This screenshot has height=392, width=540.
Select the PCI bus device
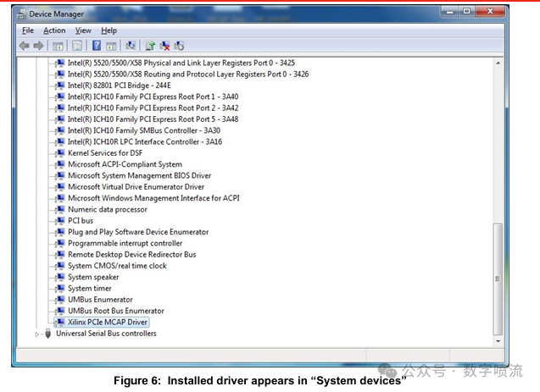[x=81, y=221]
